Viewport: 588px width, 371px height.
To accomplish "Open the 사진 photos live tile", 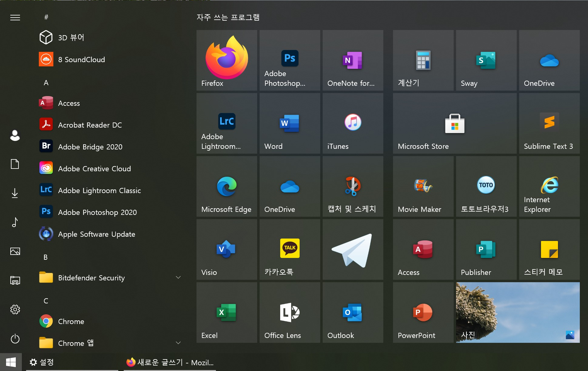I will [518, 312].
